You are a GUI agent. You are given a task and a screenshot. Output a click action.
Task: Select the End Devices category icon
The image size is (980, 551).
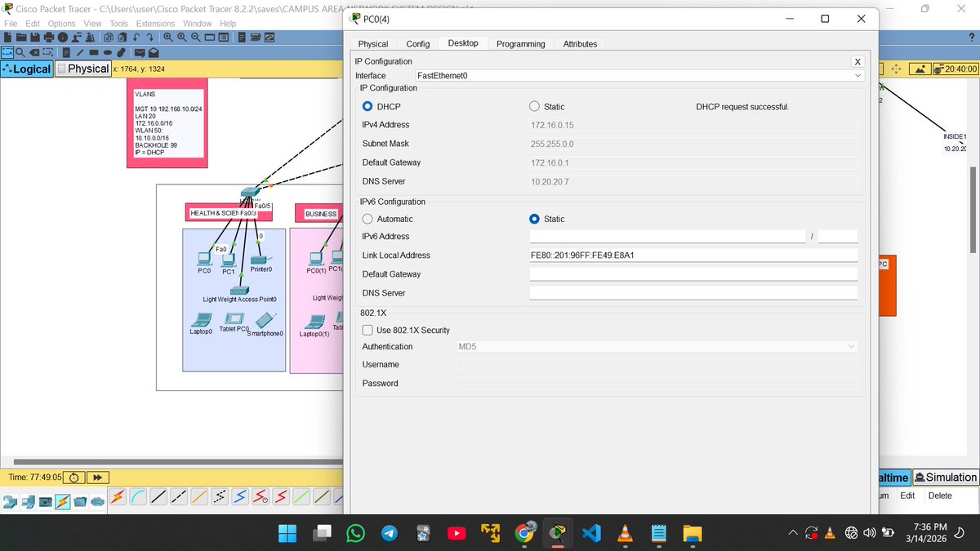click(29, 501)
